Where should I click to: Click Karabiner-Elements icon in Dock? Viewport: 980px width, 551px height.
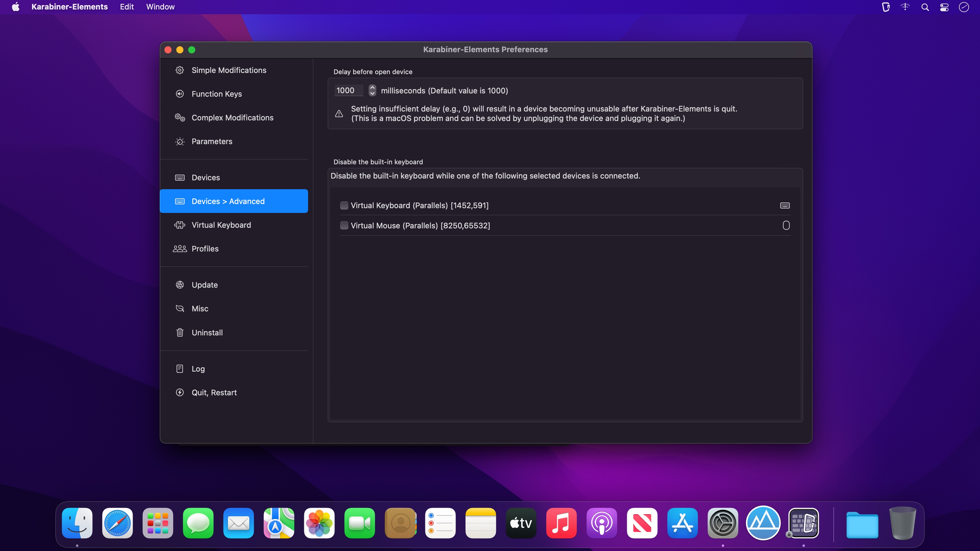pyautogui.click(x=803, y=523)
